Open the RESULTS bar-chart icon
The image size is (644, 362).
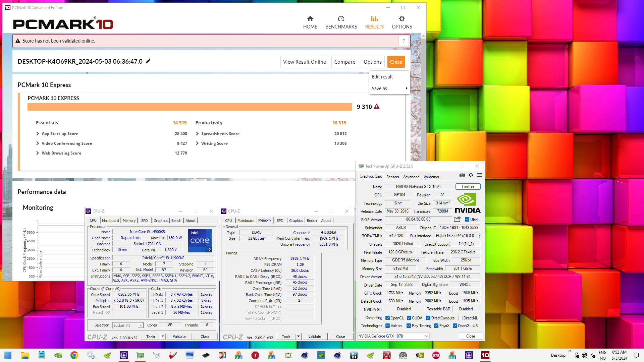374,19
